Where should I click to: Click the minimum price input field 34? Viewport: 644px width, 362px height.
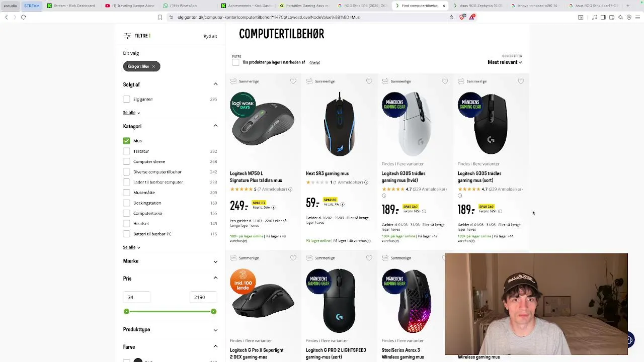[x=137, y=297]
